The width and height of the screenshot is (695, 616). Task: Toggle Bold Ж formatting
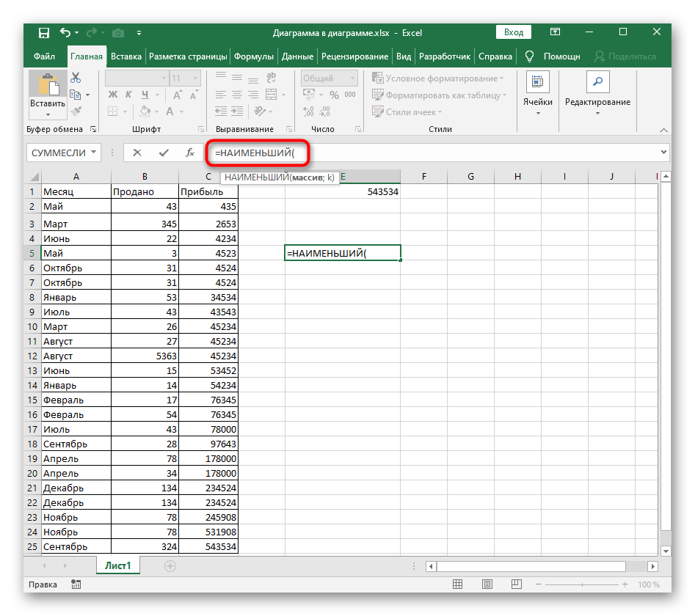(113, 95)
